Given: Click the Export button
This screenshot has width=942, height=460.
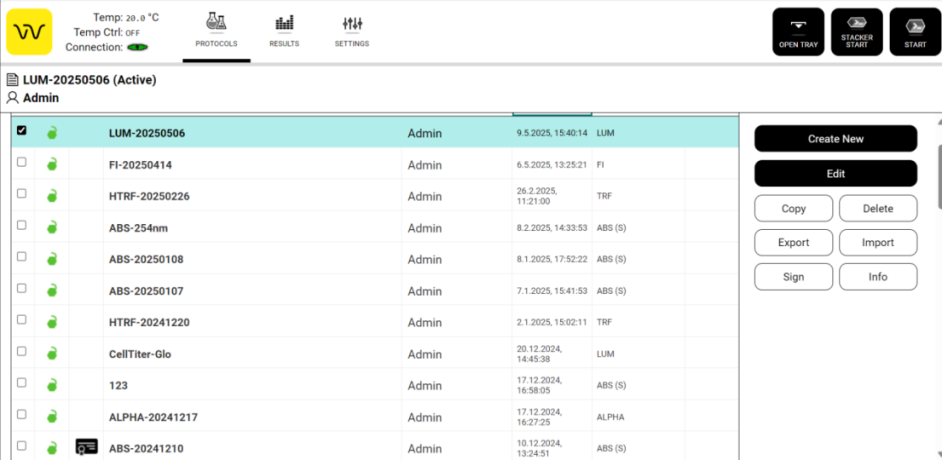Looking at the screenshot, I should click(x=794, y=243).
